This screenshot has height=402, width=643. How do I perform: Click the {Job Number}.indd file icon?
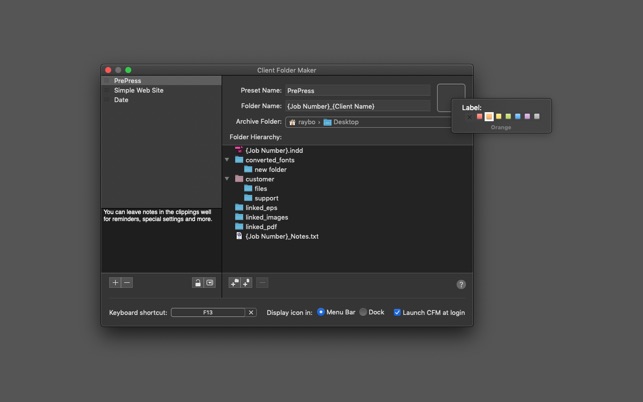coord(239,150)
